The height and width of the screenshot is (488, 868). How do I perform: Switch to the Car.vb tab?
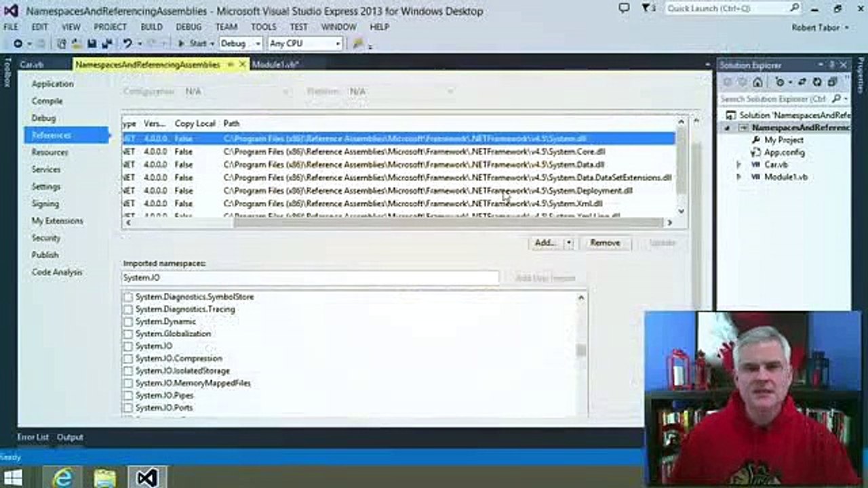click(32, 64)
